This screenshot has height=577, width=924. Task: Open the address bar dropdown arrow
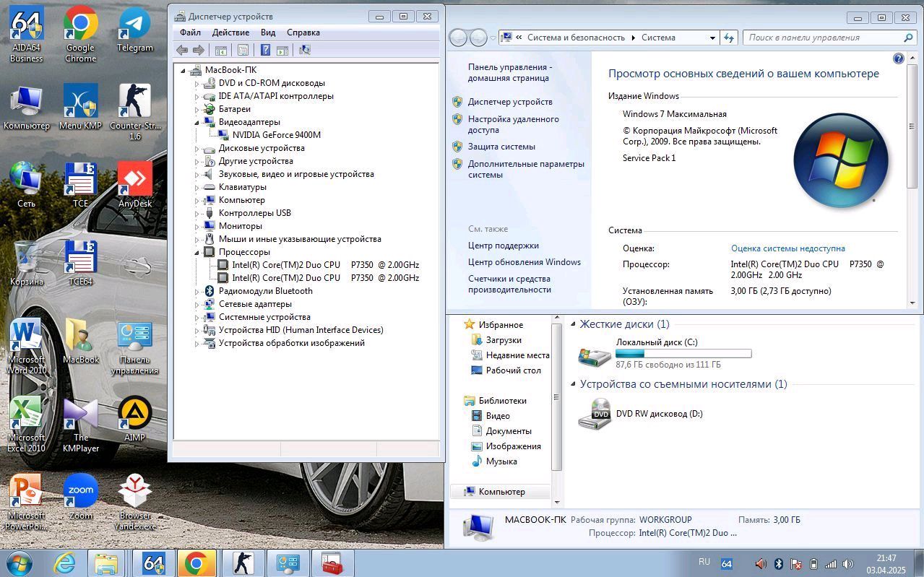click(712, 38)
